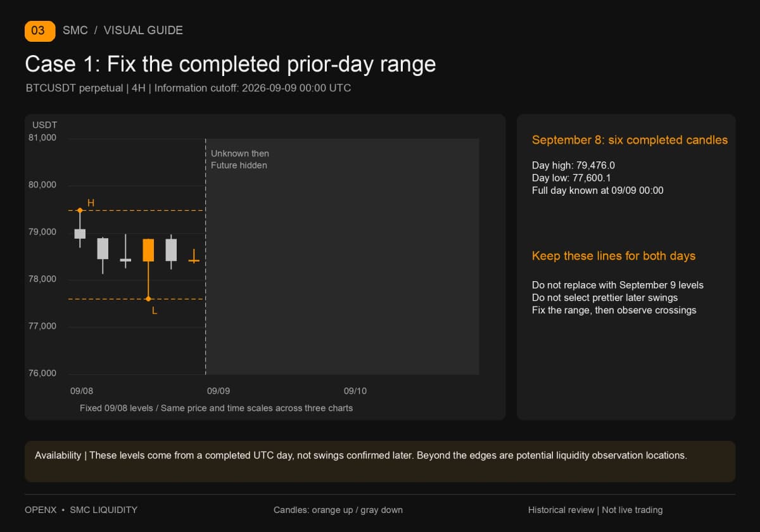Click the "Fixed 09/08 levels" chart caption

pos(216,408)
